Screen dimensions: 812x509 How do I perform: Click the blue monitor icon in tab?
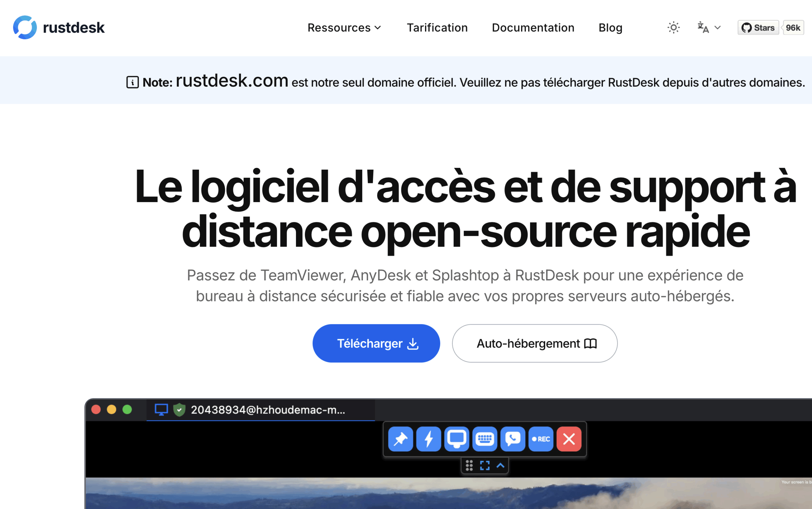point(161,410)
